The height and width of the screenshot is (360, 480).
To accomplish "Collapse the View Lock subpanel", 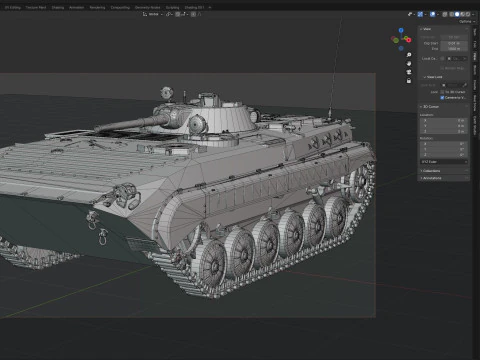I will click(x=433, y=77).
